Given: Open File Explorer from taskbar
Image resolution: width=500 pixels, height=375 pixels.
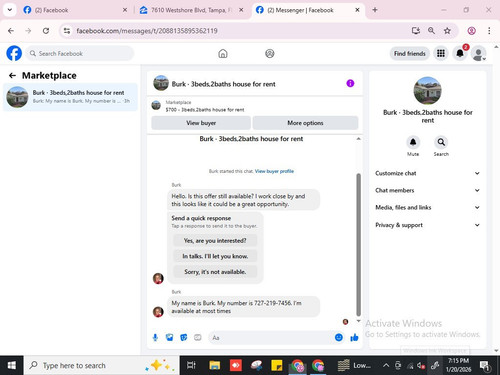Looking at the screenshot, I should (x=215, y=365).
